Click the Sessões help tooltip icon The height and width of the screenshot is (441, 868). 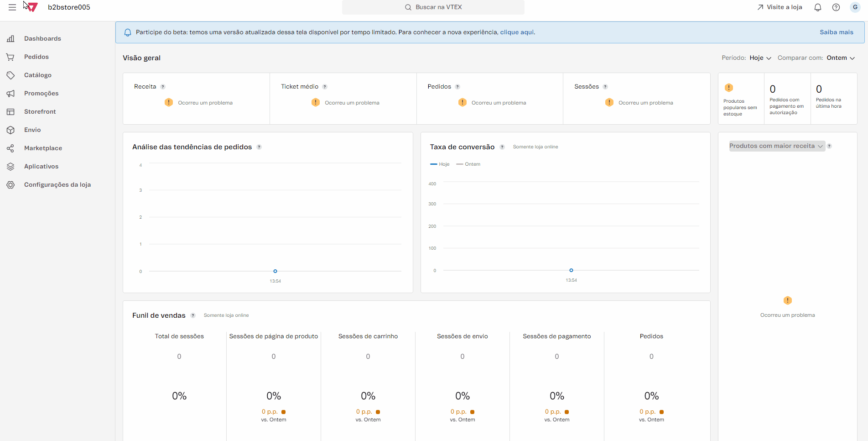605,87
